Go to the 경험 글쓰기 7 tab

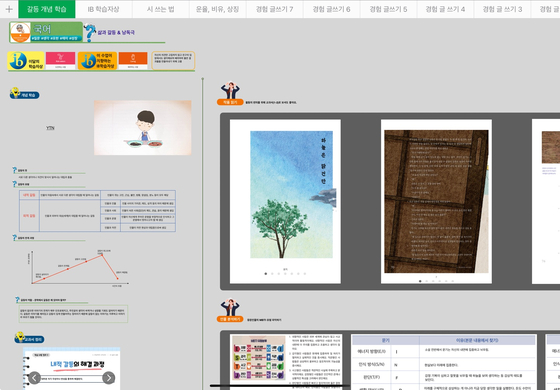coord(275,9)
